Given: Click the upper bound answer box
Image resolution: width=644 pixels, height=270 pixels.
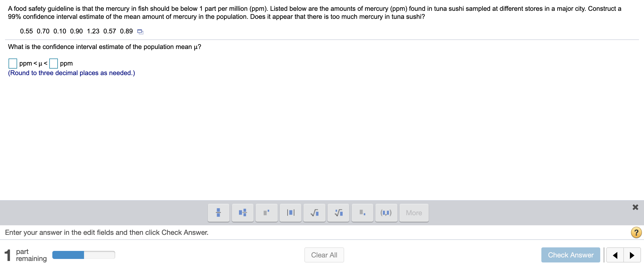Looking at the screenshot, I should coord(54,64).
